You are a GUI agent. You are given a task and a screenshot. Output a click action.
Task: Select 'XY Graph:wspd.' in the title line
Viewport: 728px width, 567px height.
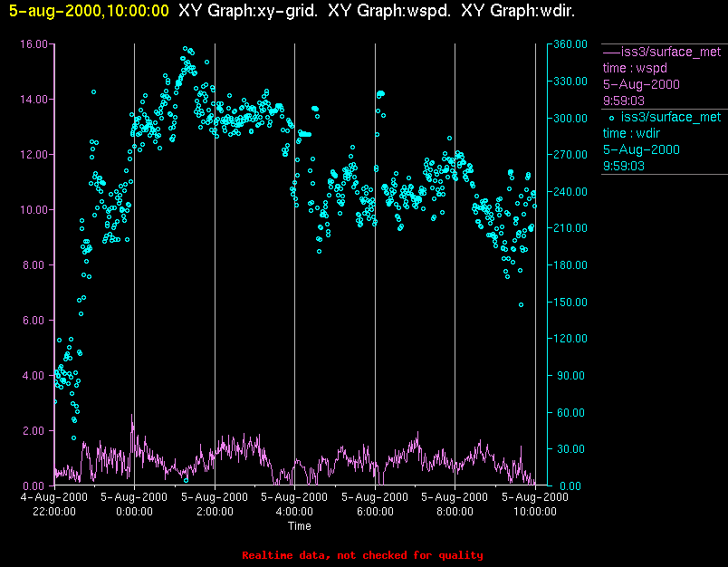(389, 11)
